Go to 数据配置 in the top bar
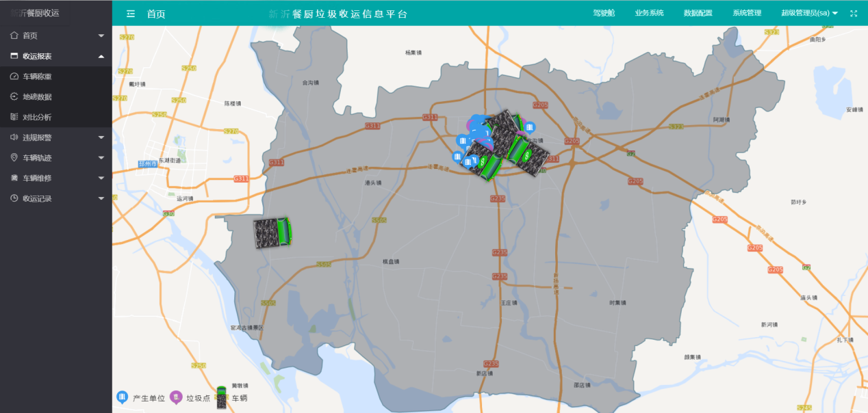This screenshot has width=868, height=413. pos(698,13)
